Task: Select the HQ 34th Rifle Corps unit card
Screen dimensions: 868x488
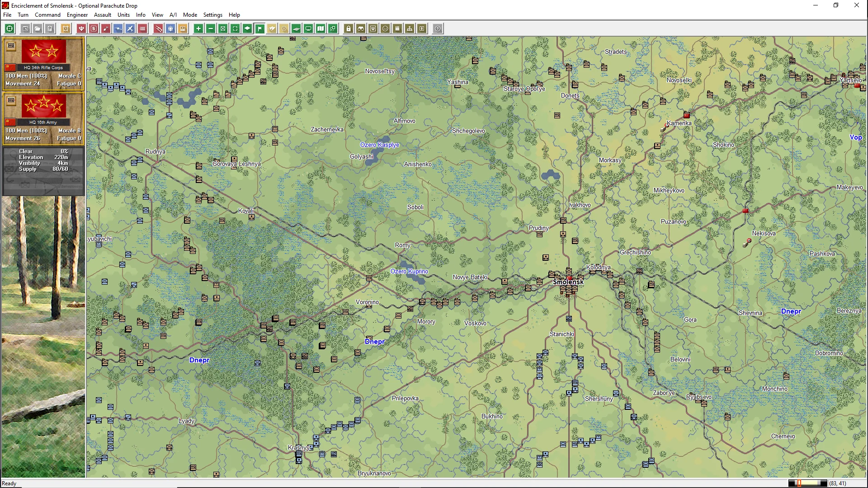Action: click(43, 64)
